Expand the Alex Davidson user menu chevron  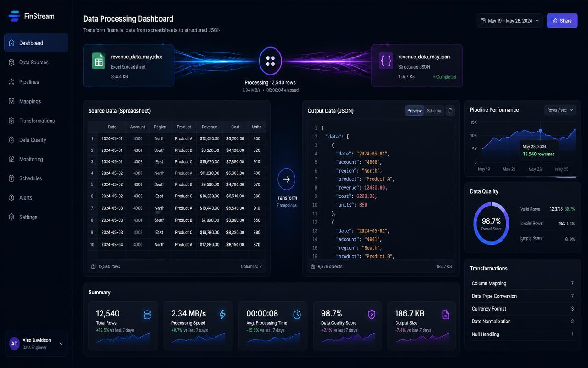[x=61, y=344]
